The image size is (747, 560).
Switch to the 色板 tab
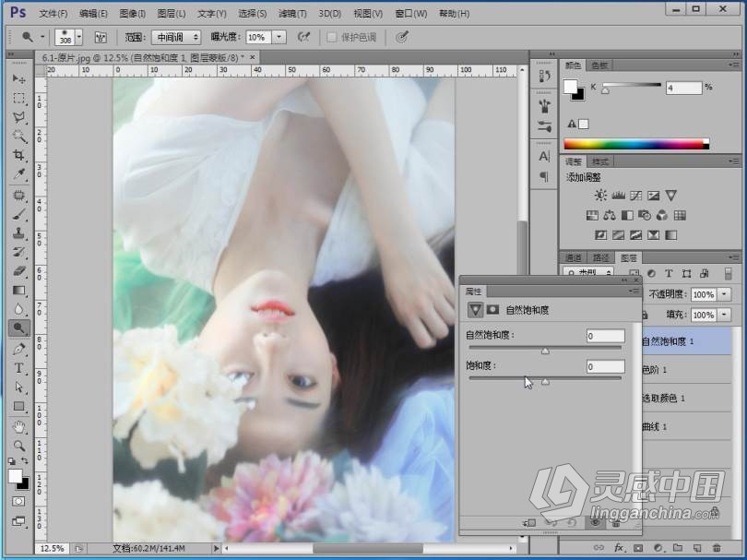click(599, 66)
